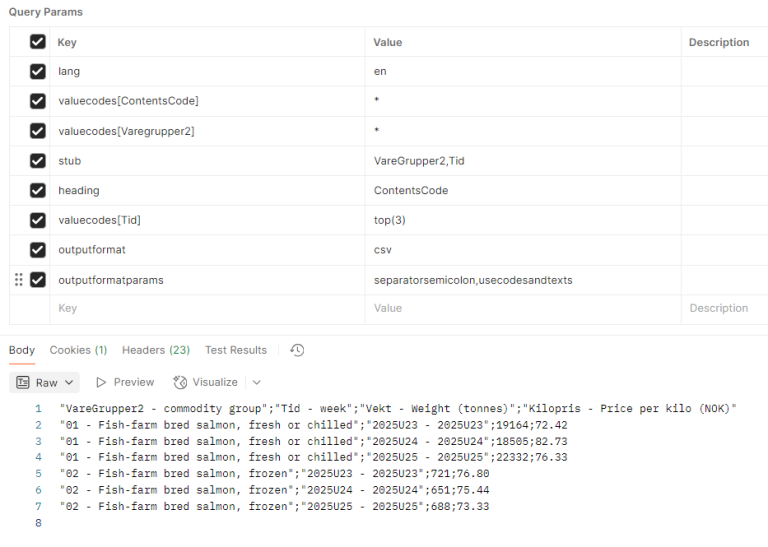
Task: Click the response history clock icon
Action: [x=297, y=350]
